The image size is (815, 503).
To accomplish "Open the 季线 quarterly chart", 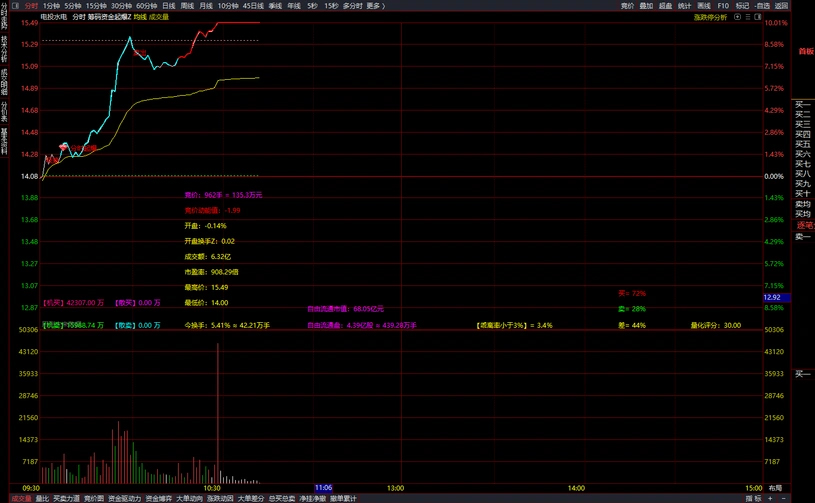I will pyautogui.click(x=275, y=6).
